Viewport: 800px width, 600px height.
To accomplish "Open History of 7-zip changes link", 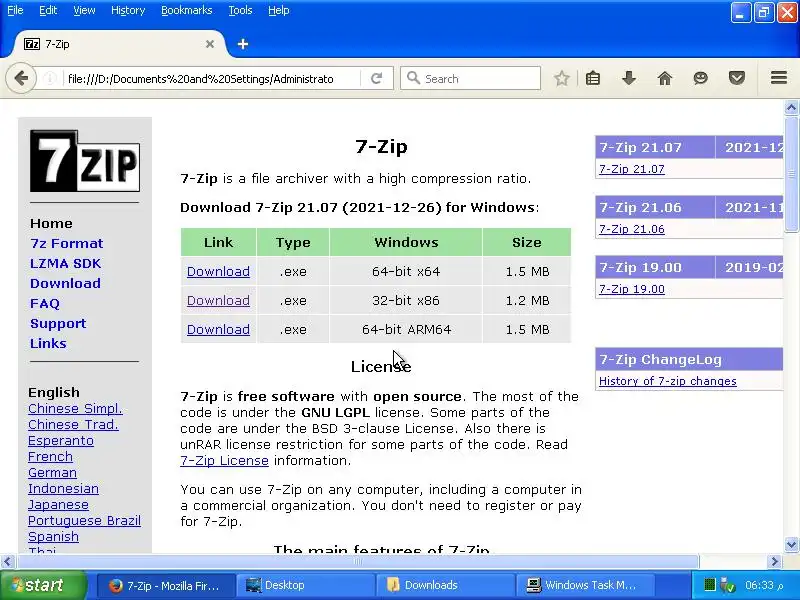I will pyautogui.click(x=667, y=381).
